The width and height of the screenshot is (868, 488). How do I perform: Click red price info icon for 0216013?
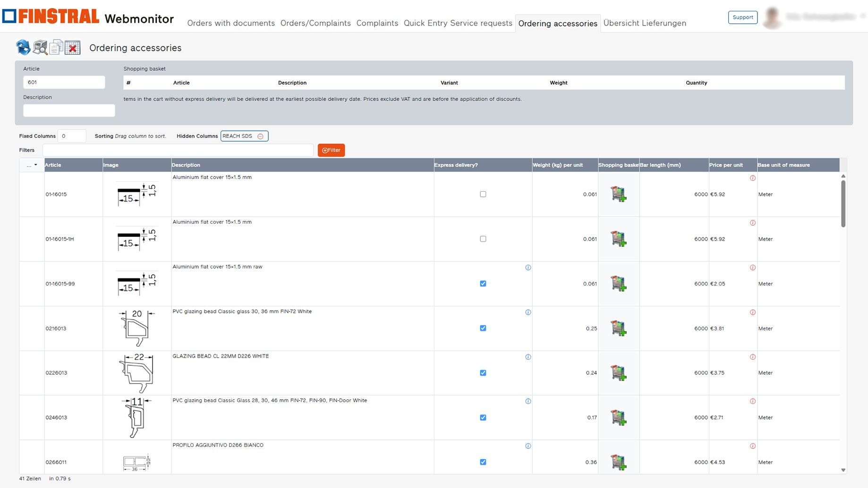[753, 312]
